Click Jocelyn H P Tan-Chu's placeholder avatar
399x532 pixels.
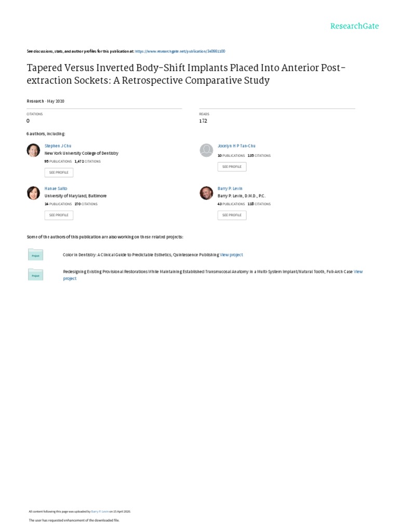tap(206, 150)
